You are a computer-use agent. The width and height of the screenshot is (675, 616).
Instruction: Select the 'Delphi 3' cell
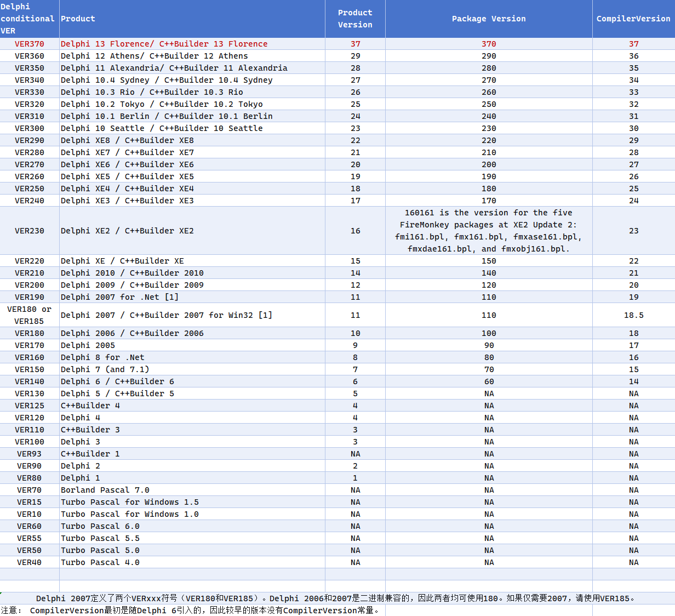192,442
